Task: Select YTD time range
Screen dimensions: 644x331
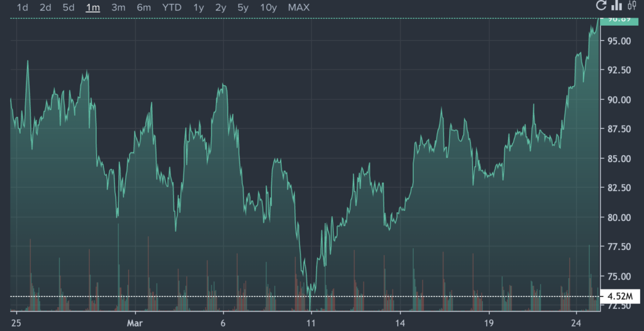Action: [x=172, y=8]
